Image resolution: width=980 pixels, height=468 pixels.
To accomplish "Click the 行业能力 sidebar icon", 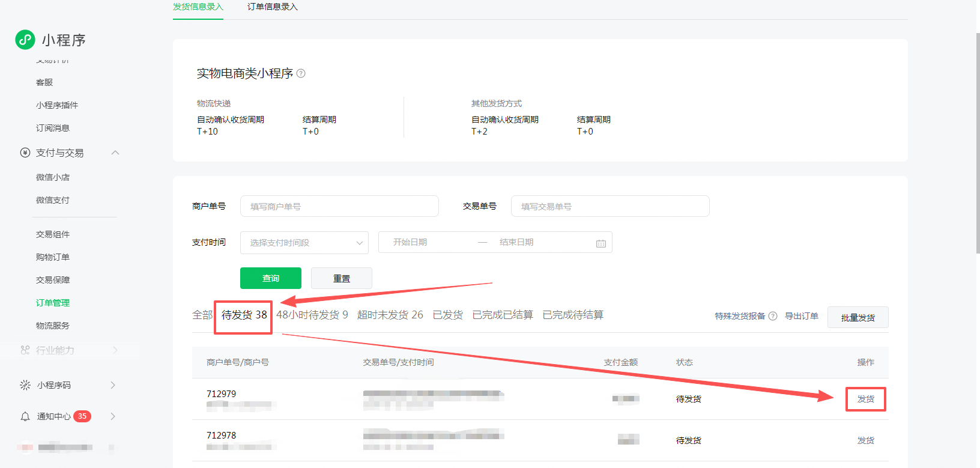I will (25, 350).
